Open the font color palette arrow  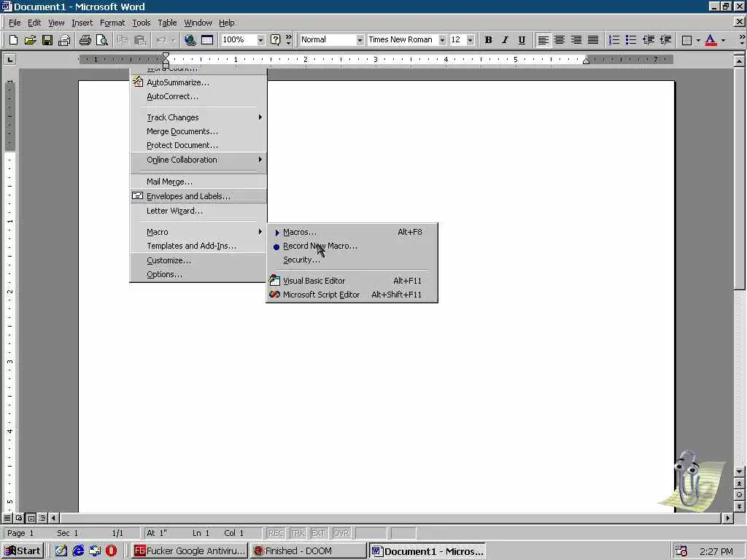(x=723, y=40)
